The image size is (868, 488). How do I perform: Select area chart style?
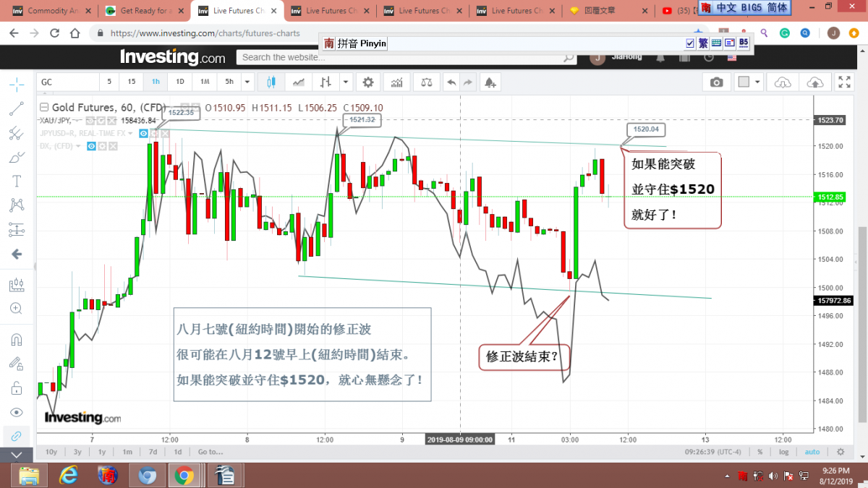click(299, 82)
